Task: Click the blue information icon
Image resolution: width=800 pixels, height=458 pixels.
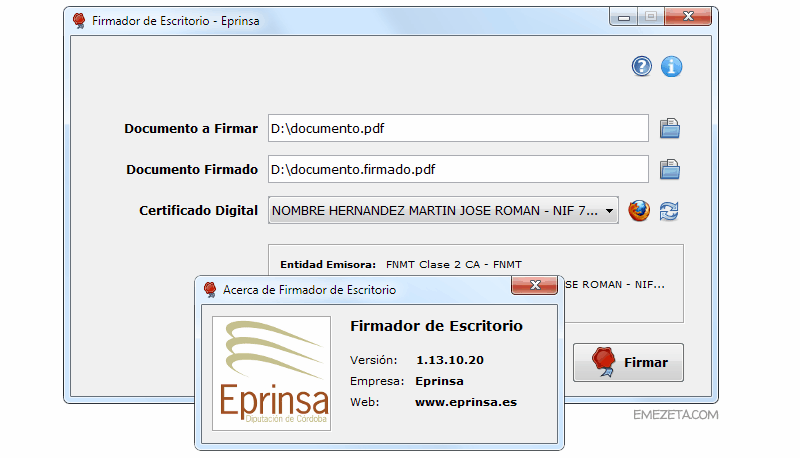Action: pos(671,66)
